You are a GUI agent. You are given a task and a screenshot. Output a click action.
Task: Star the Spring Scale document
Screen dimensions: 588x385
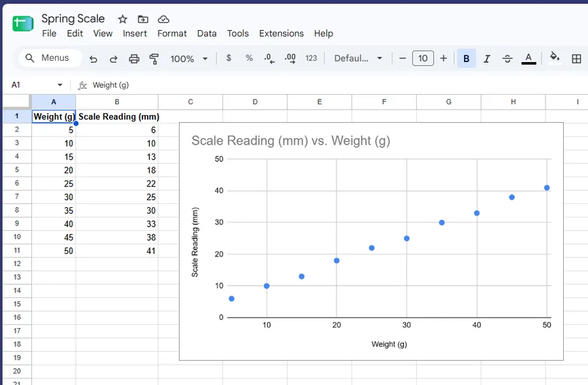tap(123, 19)
